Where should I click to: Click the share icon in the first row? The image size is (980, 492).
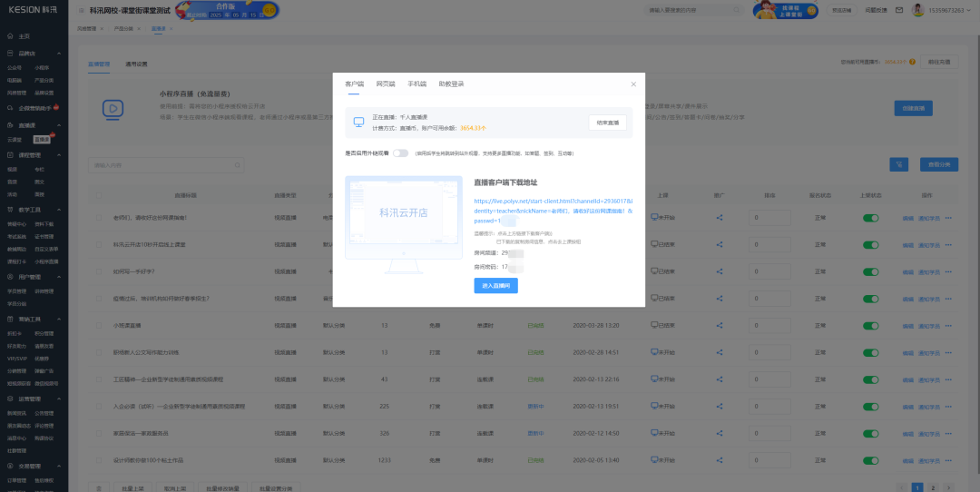tap(720, 218)
